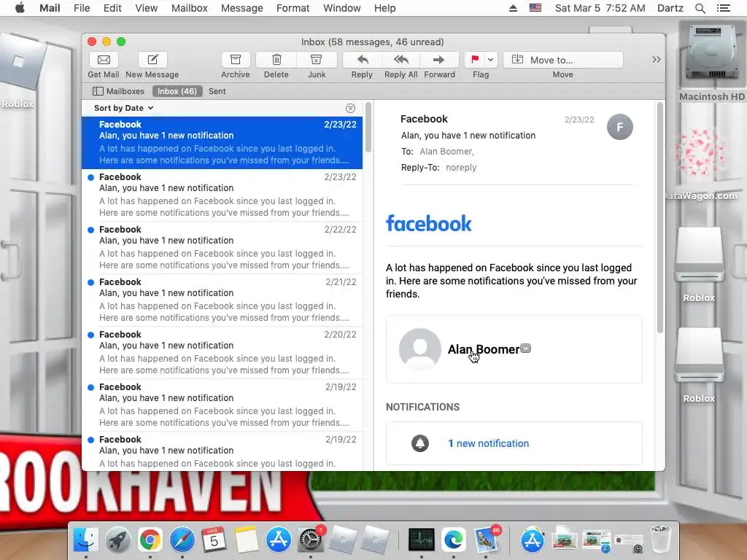The image size is (747, 560).
Task: Forward the selected message
Action: tap(439, 60)
